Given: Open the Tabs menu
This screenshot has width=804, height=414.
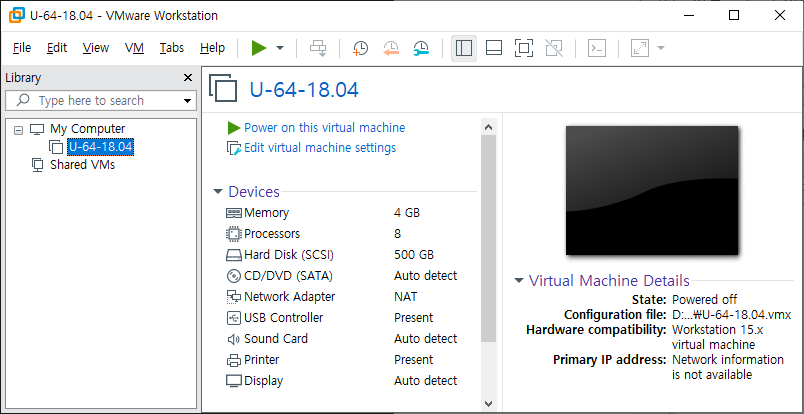Looking at the screenshot, I should pos(172,48).
